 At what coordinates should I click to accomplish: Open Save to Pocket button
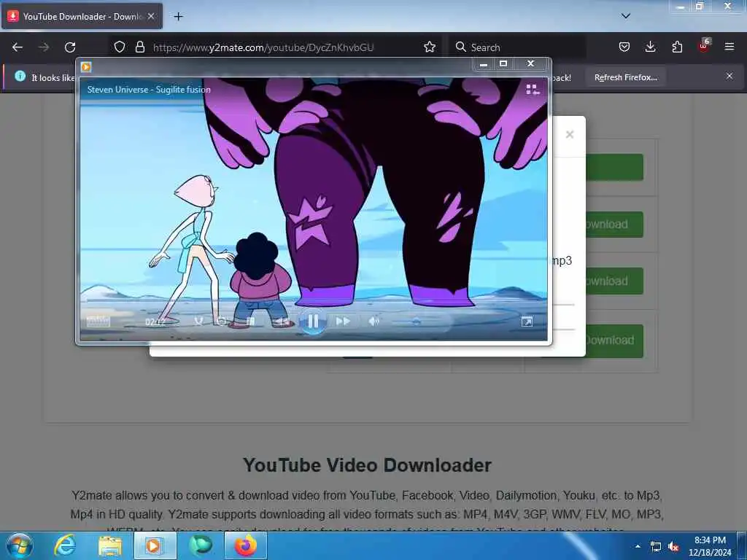624,47
